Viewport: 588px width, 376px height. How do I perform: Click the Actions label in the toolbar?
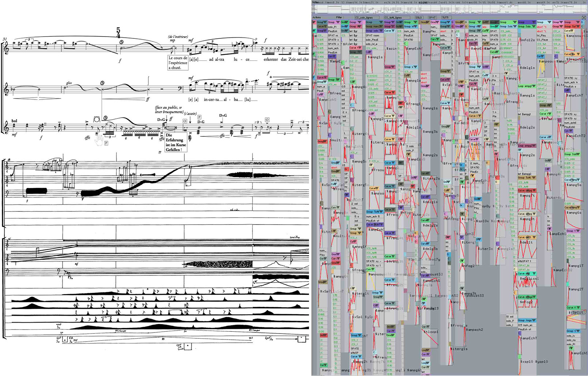coord(317,17)
